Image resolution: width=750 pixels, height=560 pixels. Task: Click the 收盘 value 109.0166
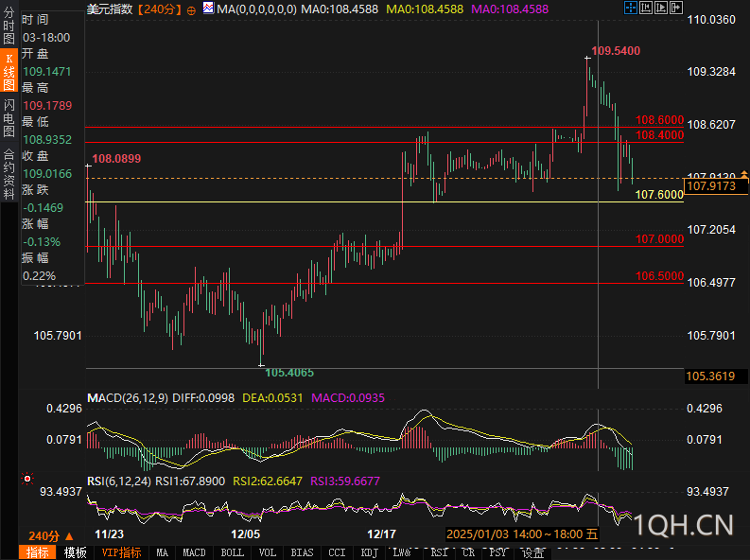pos(47,174)
